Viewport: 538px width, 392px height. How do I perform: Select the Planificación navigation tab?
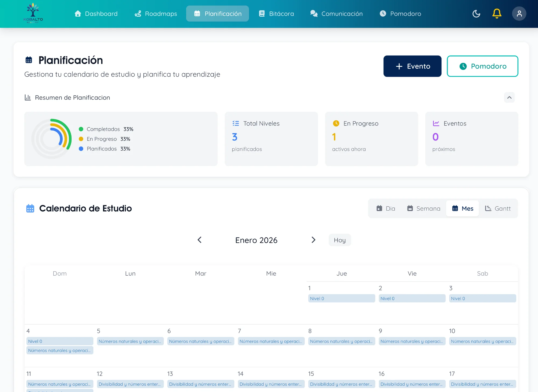tap(217, 14)
